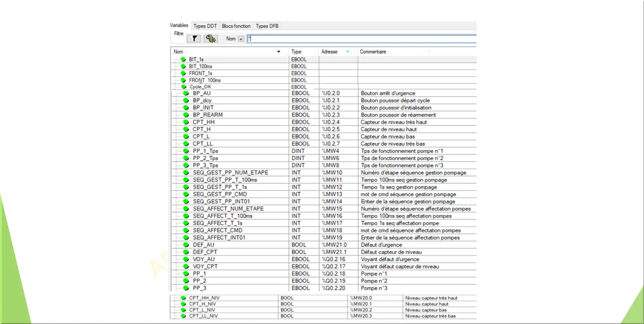The image size is (644, 324).
Task: Switch to the Types DDT tab
Action: point(205,26)
